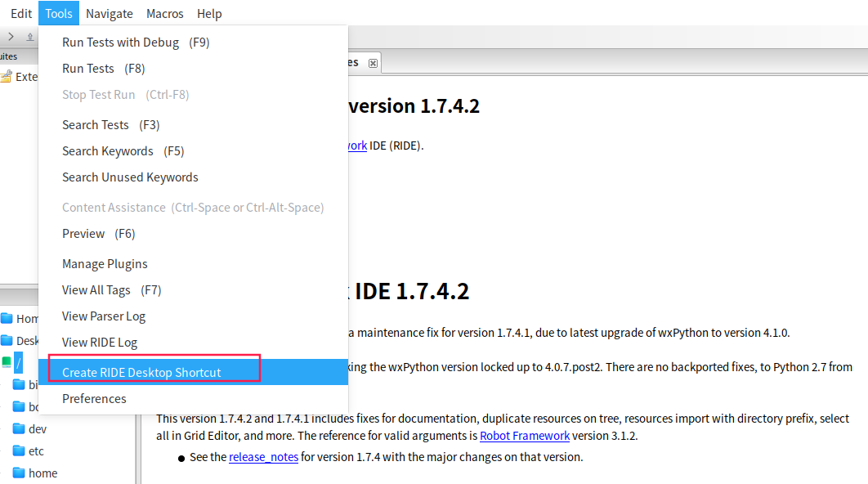Open the release_notes link

coord(263,457)
